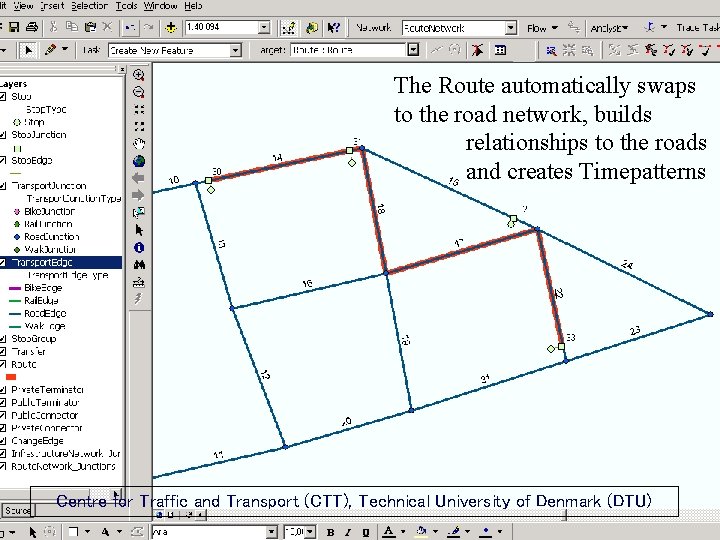Click the What's This help icon
720x540 pixels.
click(x=334, y=28)
